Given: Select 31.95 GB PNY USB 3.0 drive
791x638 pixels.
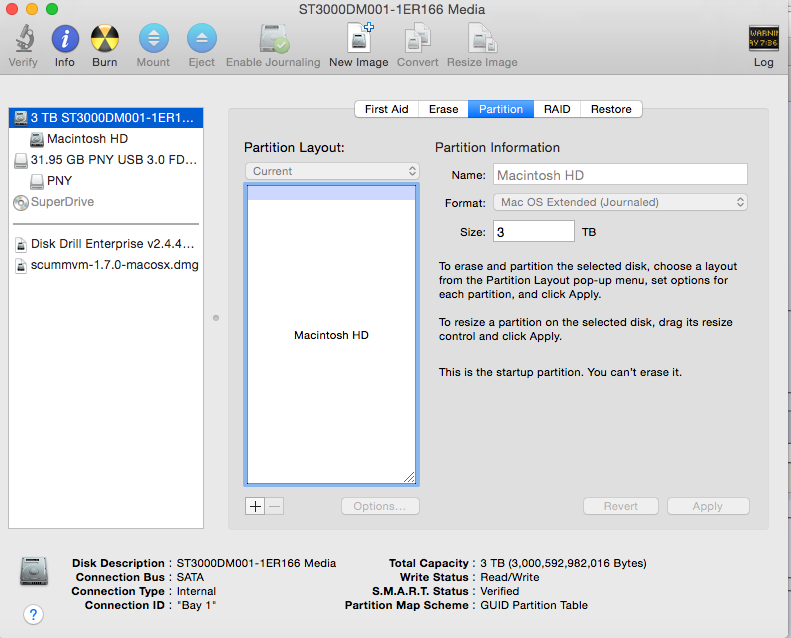Looking at the screenshot, I should [x=106, y=160].
